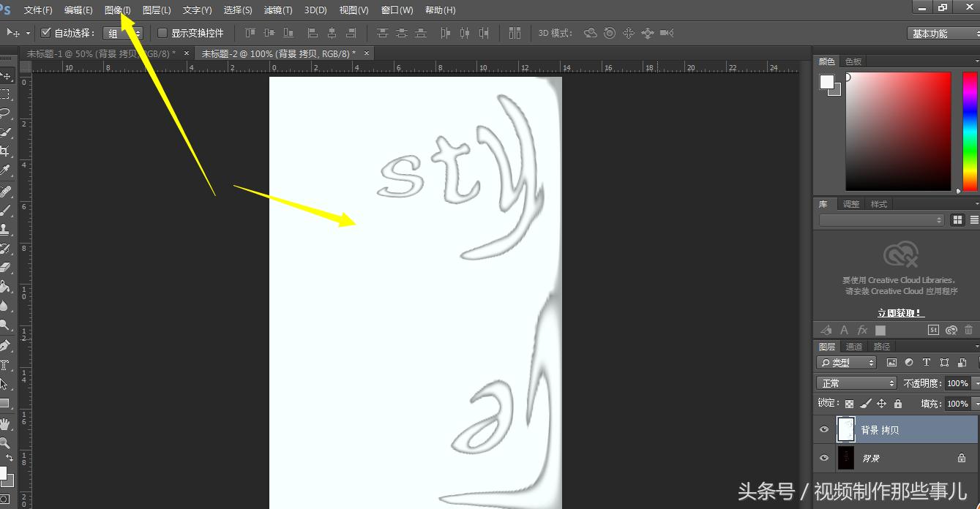Enable the 显示变换控件 checkbox
The height and width of the screenshot is (509, 980).
(x=161, y=33)
